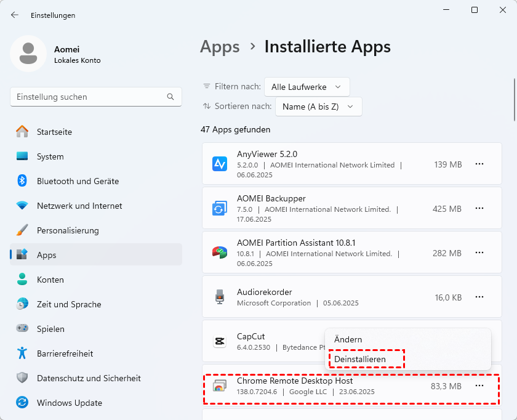Image resolution: width=517 pixels, height=420 pixels.
Task: Open more options for AnyViewer 5.2.0
Action: point(479,164)
